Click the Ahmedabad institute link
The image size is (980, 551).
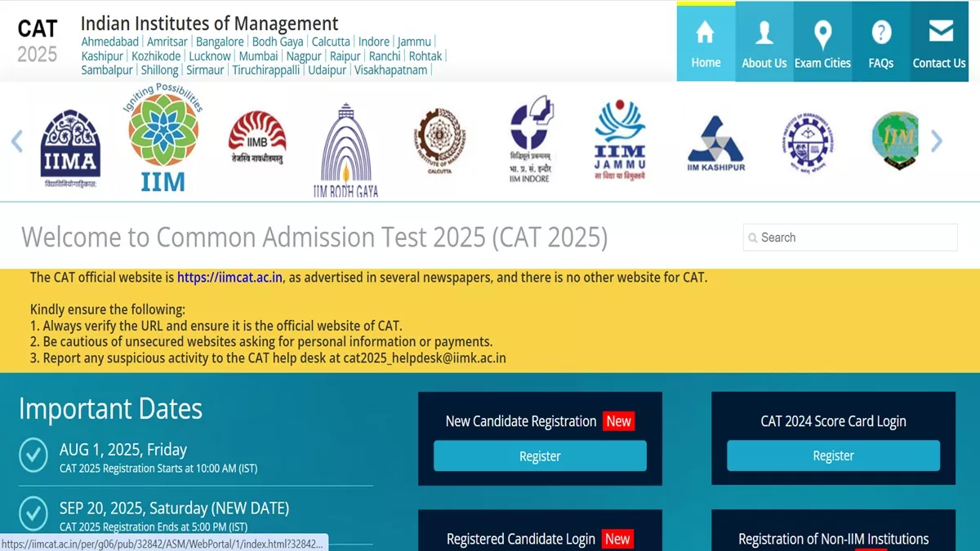point(110,42)
